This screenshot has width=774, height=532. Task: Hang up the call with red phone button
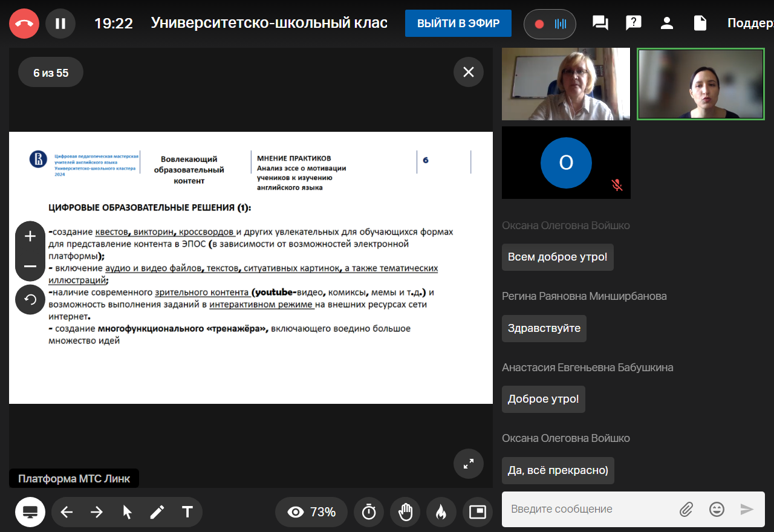(24, 24)
